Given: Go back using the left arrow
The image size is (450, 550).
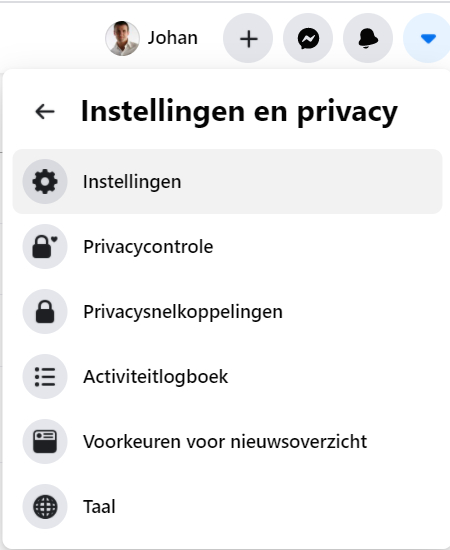Looking at the screenshot, I should click(x=45, y=112).
